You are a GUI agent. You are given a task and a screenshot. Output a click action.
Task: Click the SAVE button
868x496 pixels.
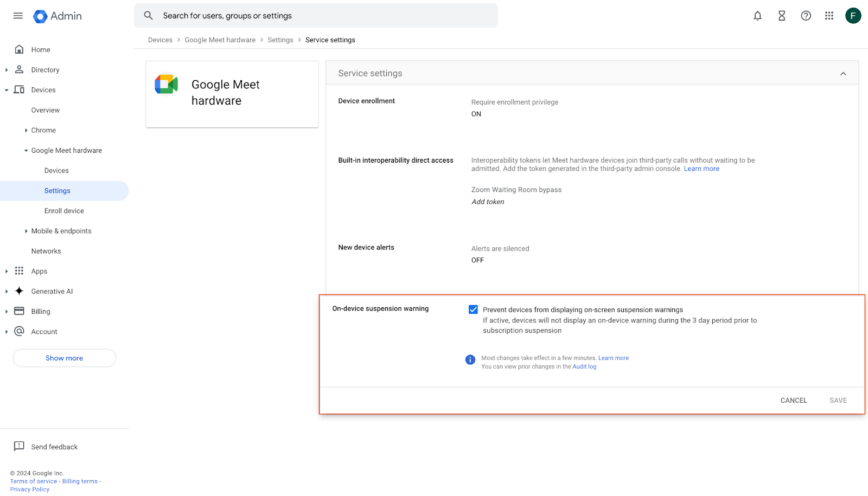click(838, 400)
